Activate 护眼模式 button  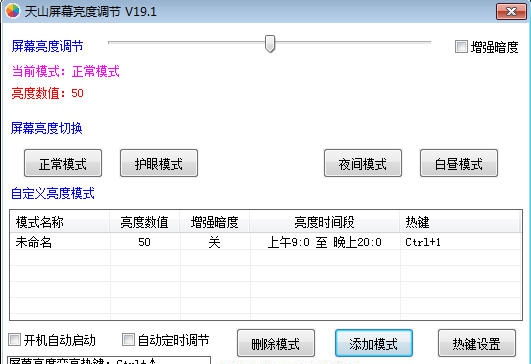tap(159, 163)
